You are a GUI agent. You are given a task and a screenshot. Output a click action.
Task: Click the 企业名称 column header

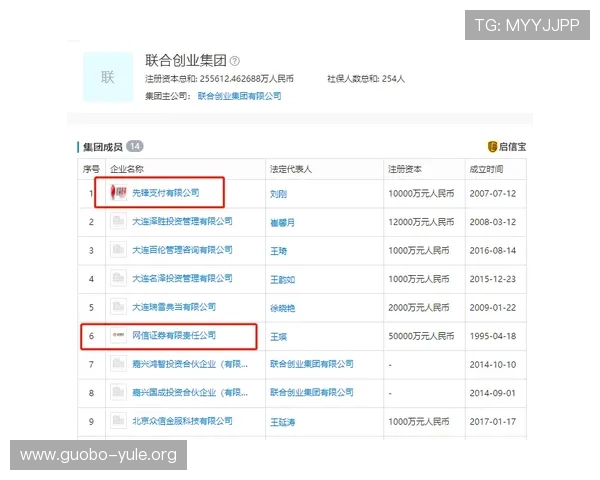(x=127, y=169)
